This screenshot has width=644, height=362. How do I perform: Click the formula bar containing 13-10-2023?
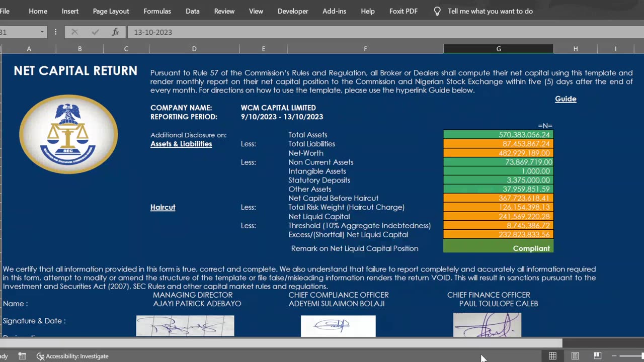(385, 32)
